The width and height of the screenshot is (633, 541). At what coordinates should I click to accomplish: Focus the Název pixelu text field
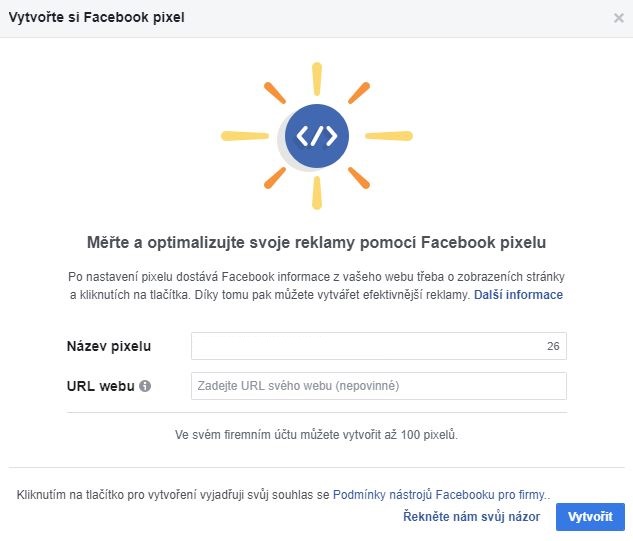[x=379, y=346]
